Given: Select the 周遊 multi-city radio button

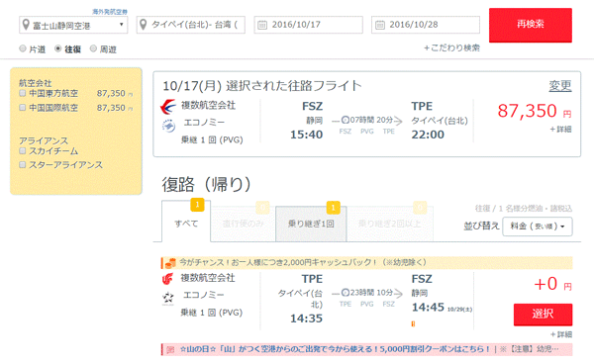Looking at the screenshot, I should pos(93,48).
